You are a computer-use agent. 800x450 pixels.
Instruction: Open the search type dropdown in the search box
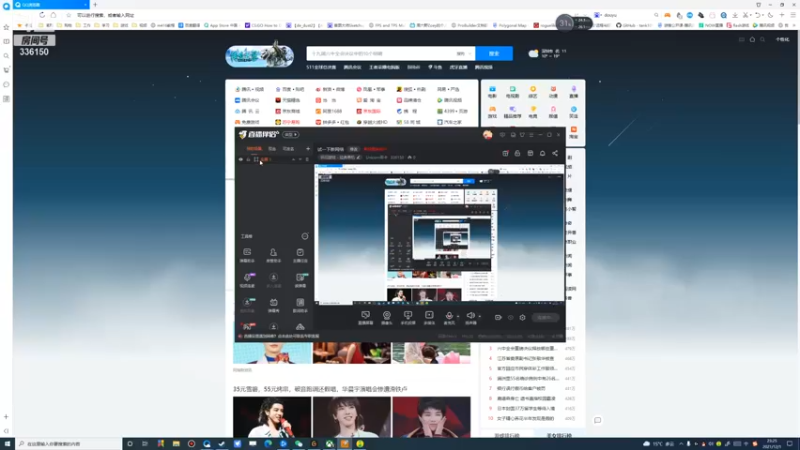point(463,54)
